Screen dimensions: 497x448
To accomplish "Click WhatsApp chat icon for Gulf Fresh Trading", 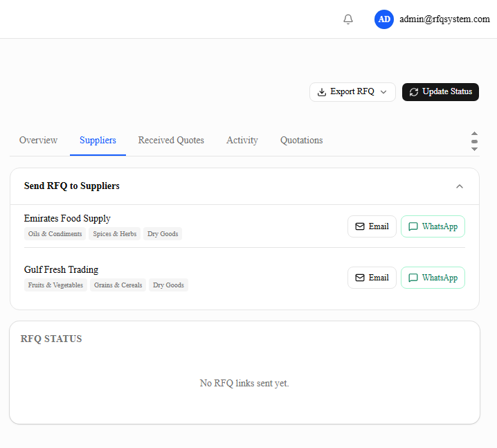I will (x=413, y=278).
